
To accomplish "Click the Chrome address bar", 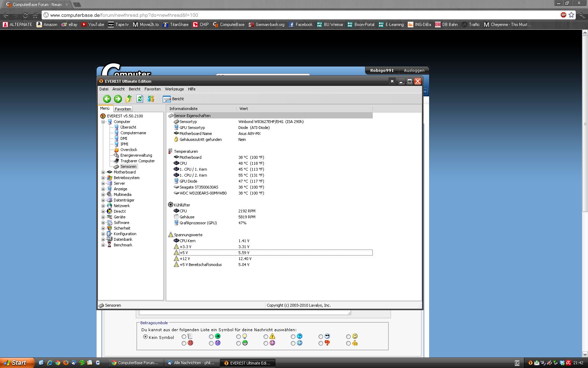I will pyautogui.click(x=300, y=15).
